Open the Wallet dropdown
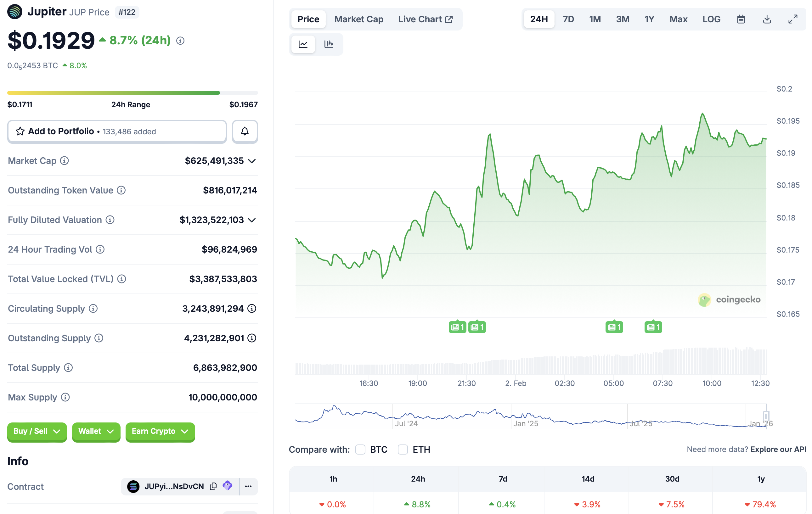 (x=96, y=432)
